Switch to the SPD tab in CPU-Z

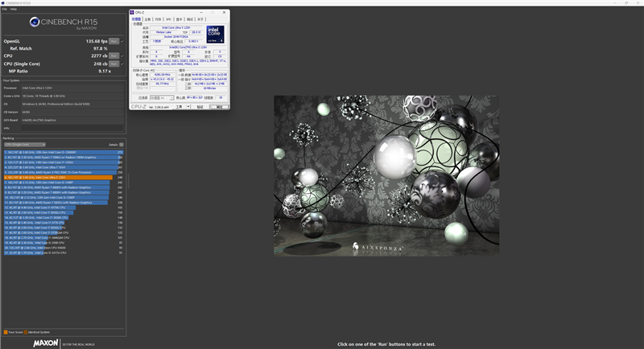pos(168,19)
